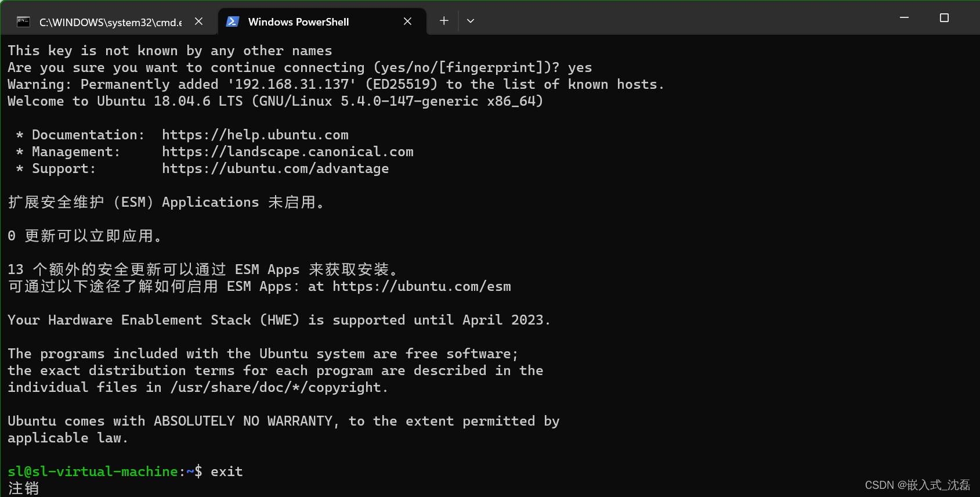Open the help.ubuntu.com documentation link
This screenshot has height=497, width=980.
[255, 135]
